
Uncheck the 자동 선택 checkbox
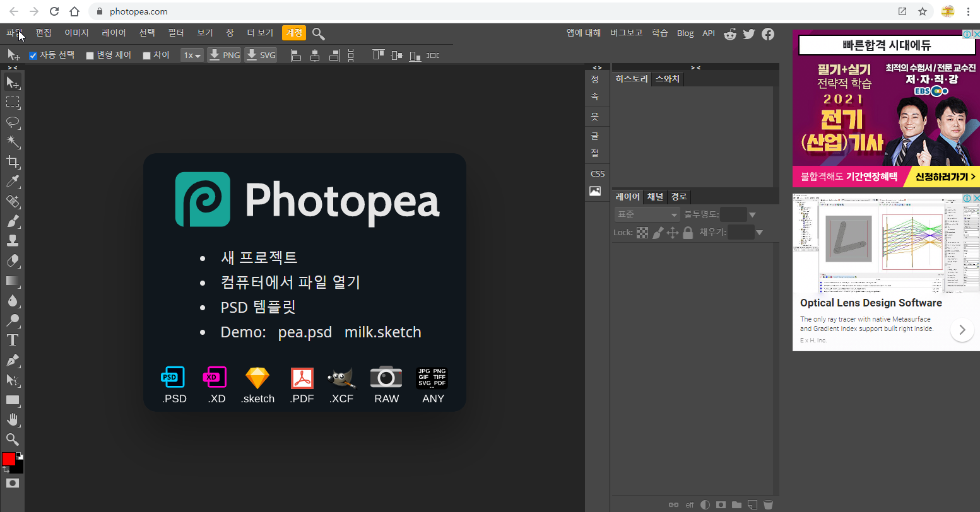(33, 55)
